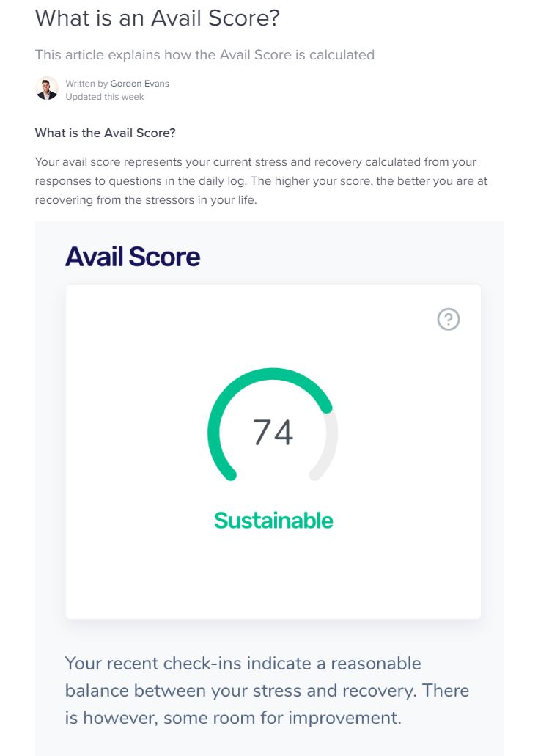Click the 'What is an Avail Score?' title
The image size is (538, 756).
tap(158, 18)
